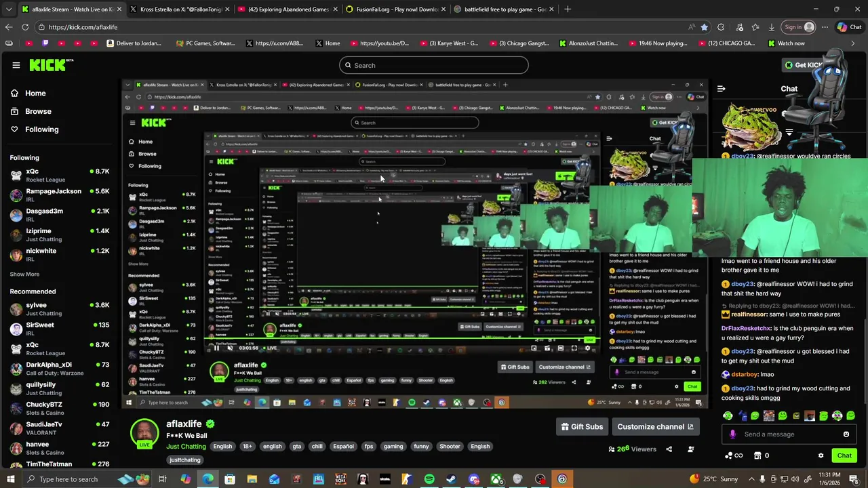The image size is (868, 488).
Task: Click the Español tag
Action: click(x=343, y=447)
